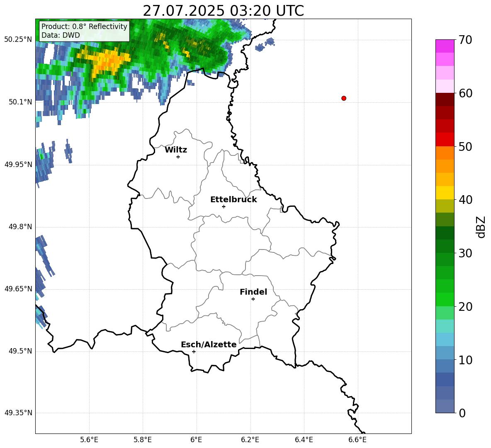This screenshot has height=448, width=491.
Task: Click the red dot radar site marker
Action: pyautogui.click(x=344, y=98)
